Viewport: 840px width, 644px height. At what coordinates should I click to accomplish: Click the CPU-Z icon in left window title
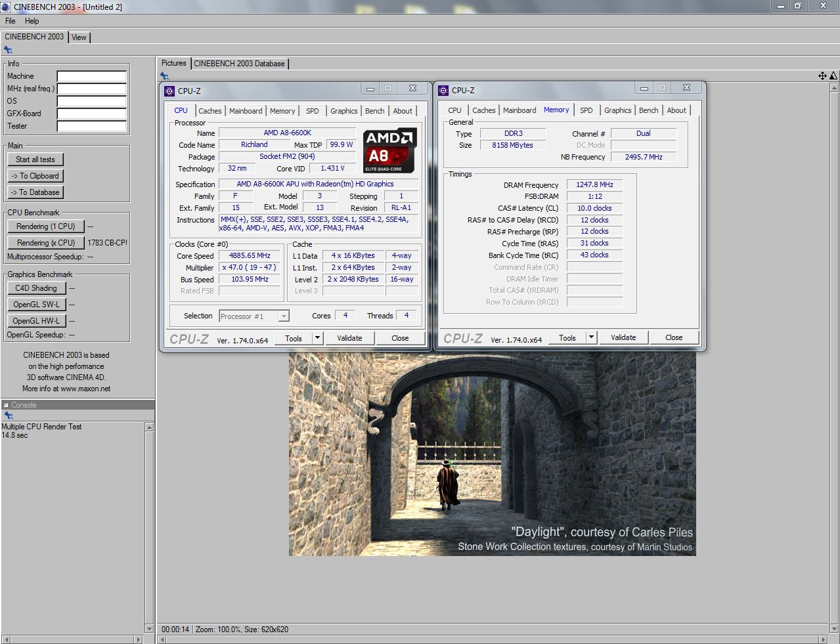pos(169,91)
